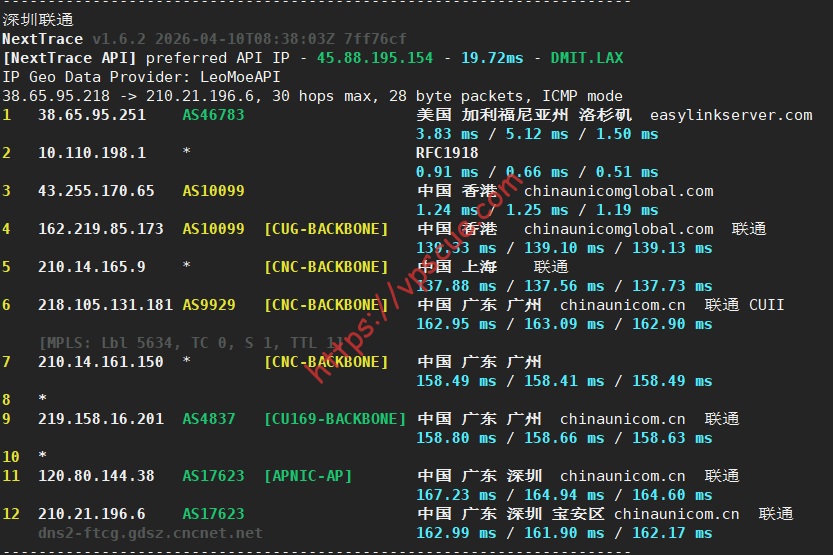The image size is (833, 555).
Task: Click the API IP 45.88.195.154
Action: [x=375, y=58]
